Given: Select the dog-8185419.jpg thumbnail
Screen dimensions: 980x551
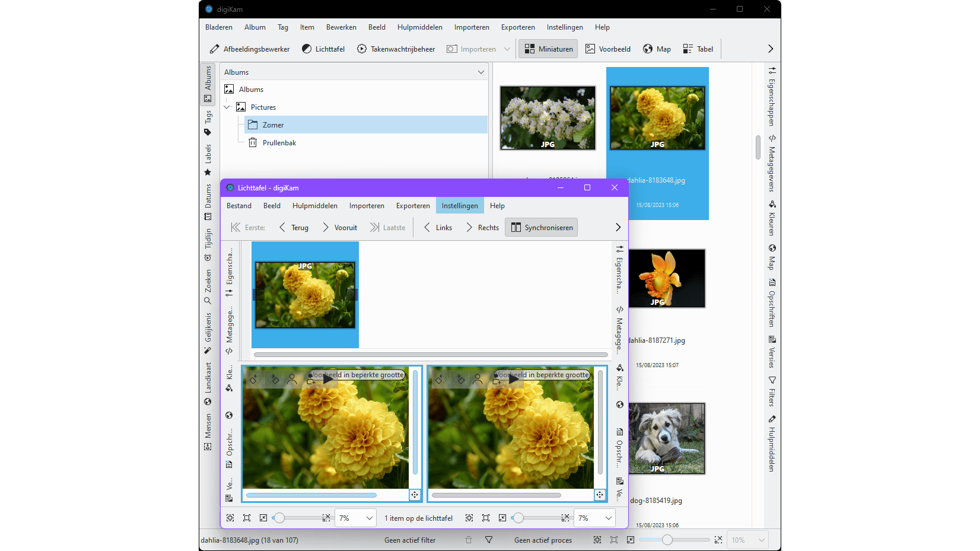Looking at the screenshot, I should click(x=667, y=438).
